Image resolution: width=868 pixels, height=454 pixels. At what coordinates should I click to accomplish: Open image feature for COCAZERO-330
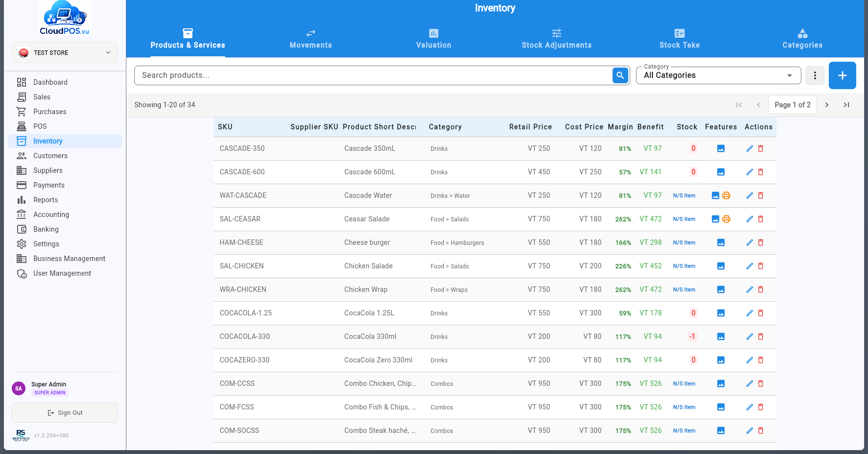pyautogui.click(x=721, y=360)
